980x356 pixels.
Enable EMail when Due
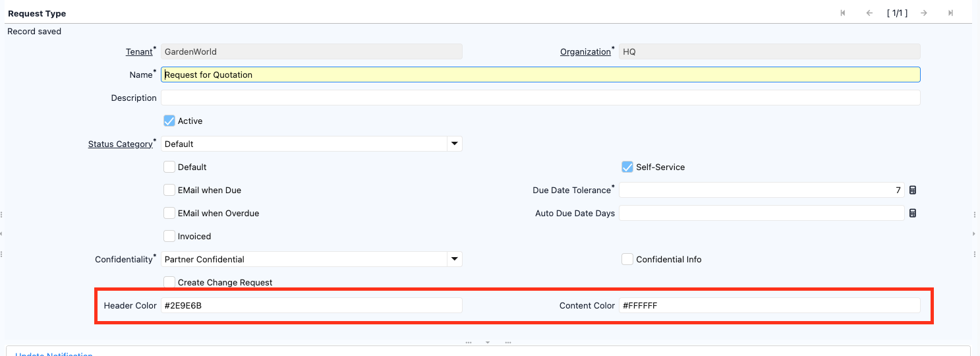click(x=169, y=190)
